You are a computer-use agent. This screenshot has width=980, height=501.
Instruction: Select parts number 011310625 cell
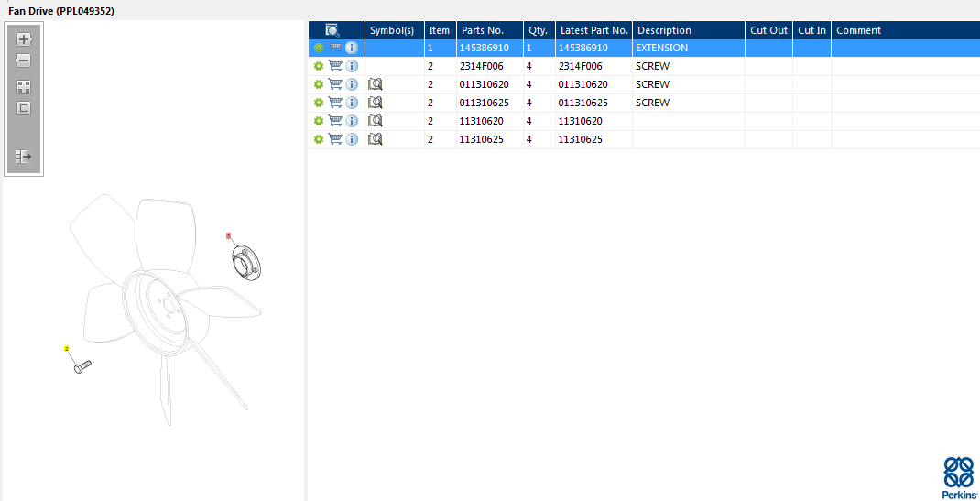coord(490,102)
